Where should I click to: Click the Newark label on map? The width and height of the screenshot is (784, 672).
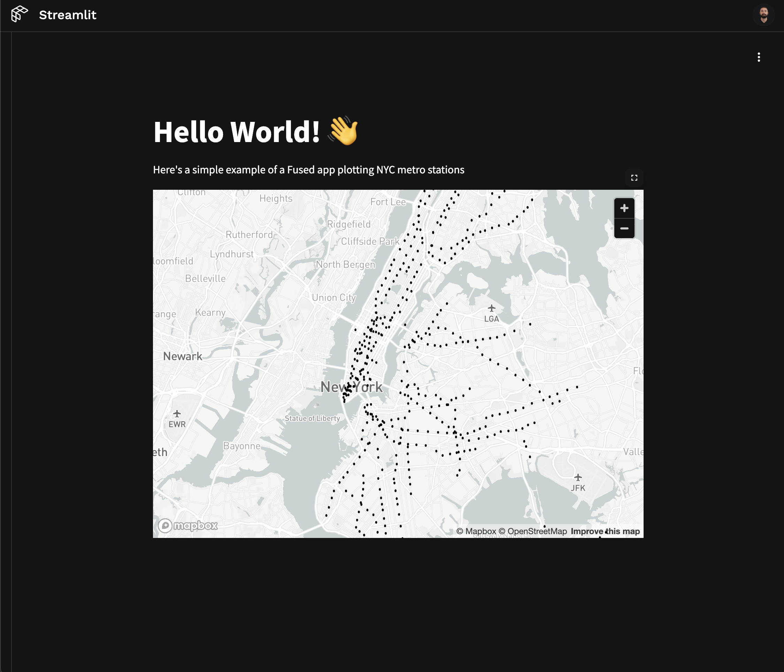coord(182,356)
